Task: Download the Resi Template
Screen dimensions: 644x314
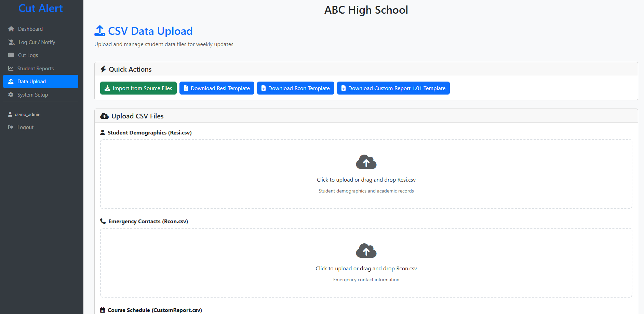Action: pos(217,88)
